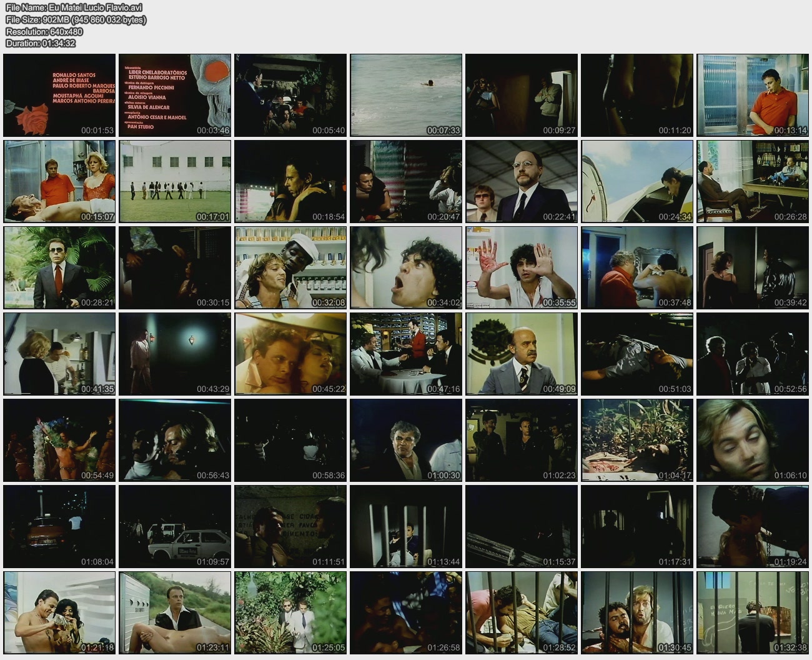Select the blond man close-up frame 01:06:10
This screenshot has height=660, width=812.
pos(753,440)
